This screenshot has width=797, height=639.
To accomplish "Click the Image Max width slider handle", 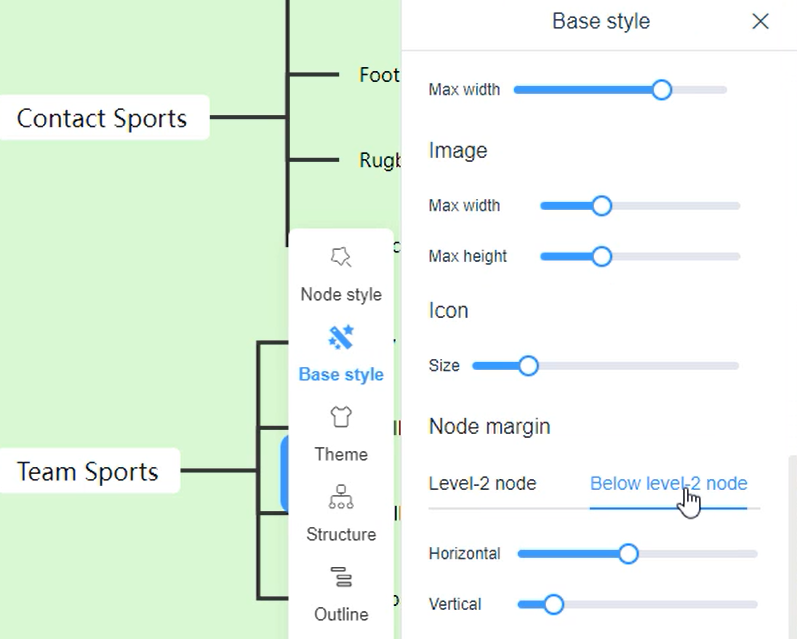I will coord(601,206).
